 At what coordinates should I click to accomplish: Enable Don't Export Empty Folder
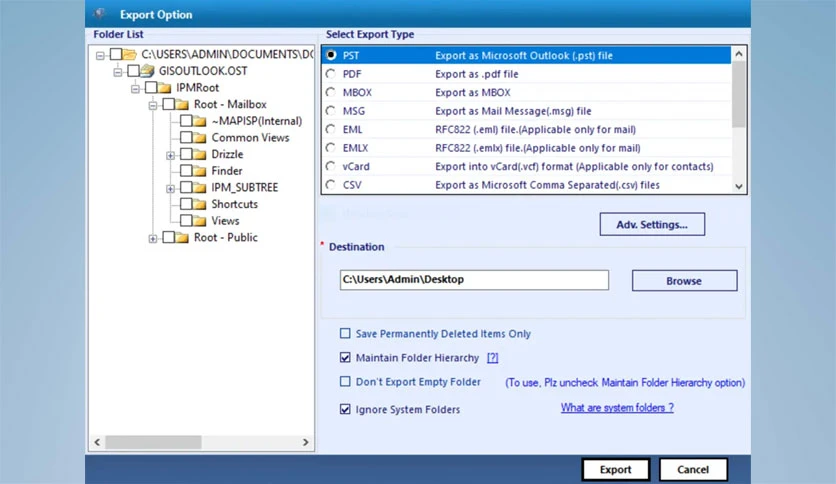[x=345, y=382]
